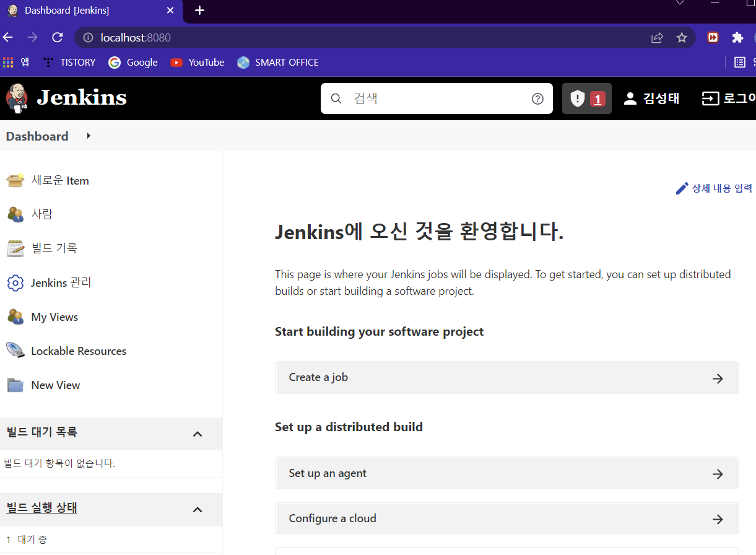The width and height of the screenshot is (756, 555).
Task: Open the Google bookmark
Action: coord(133,62)
